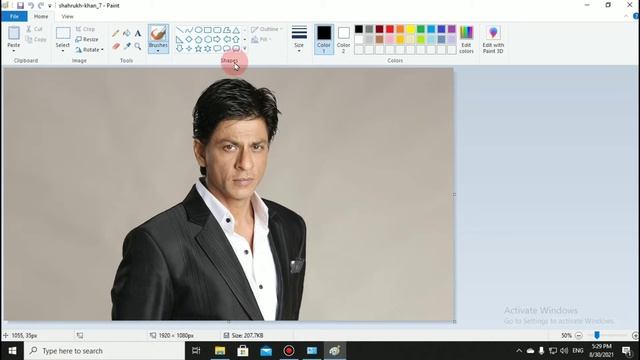Open Customize Quick Access Toolbar arrow
Image resolution: width=640 pixels, height=360 pixels.
(x=50, y=6)
